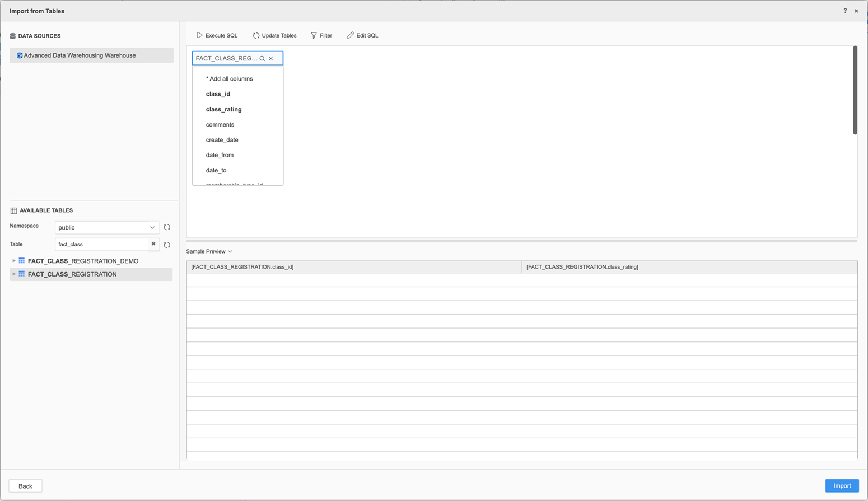Refresh the Namespace list

tap(167, 227)
